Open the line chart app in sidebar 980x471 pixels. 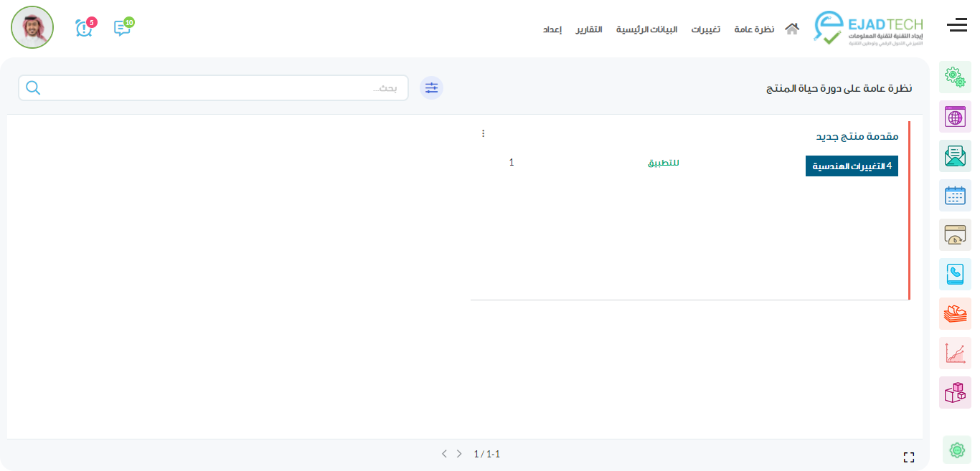[955, 353]
